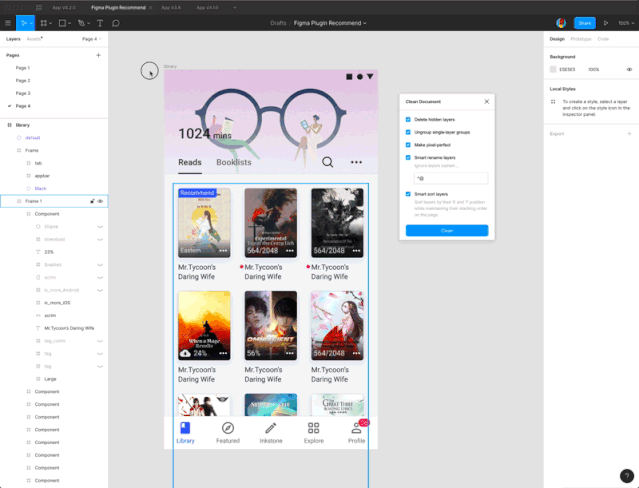Open the home grid icon in tab bar
639x488 pixels.
click(39, 7)
